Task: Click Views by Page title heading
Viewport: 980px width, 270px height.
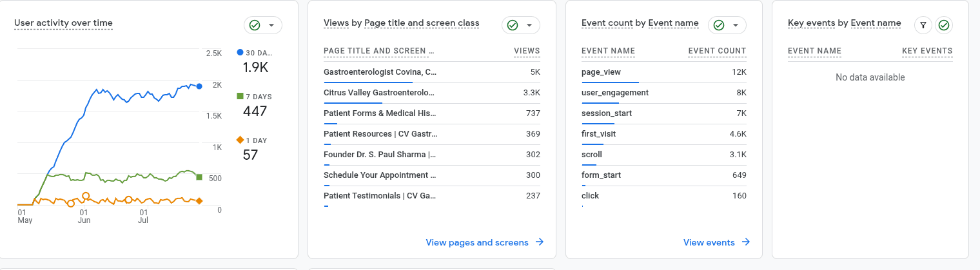Action: (402, 23)
